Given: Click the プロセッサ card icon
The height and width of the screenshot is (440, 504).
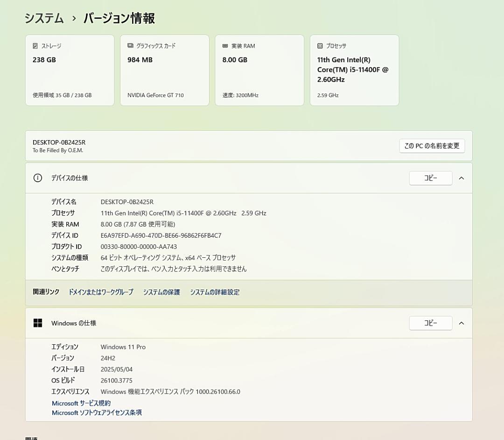Looking at the screenshot, I should coord(320,45).
